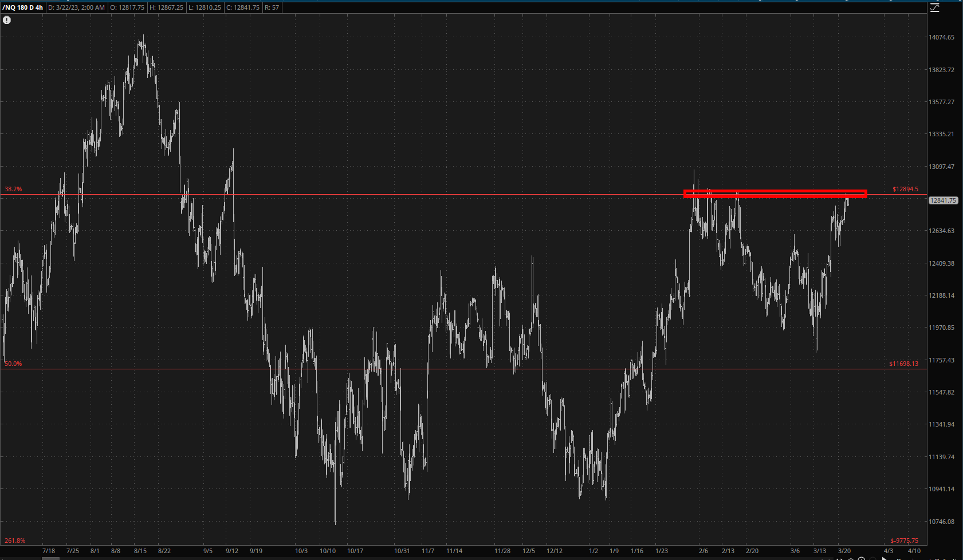This screenshot has width=963, height=560.
Task: Click the 7/18 date on time axis
Action: point(49,551)
